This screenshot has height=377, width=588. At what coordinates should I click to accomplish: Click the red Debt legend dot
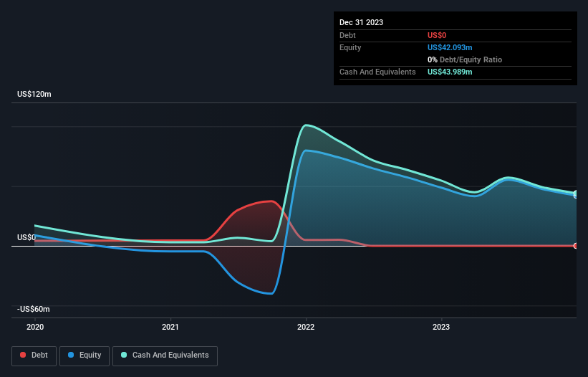pyautogui.click(x=23, y=355)
